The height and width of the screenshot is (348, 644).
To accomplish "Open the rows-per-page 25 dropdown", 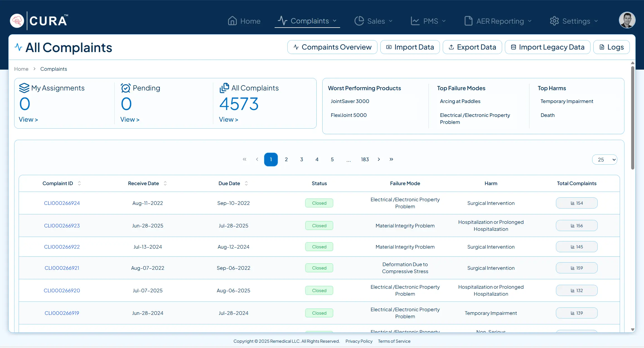I will point(604,160).
